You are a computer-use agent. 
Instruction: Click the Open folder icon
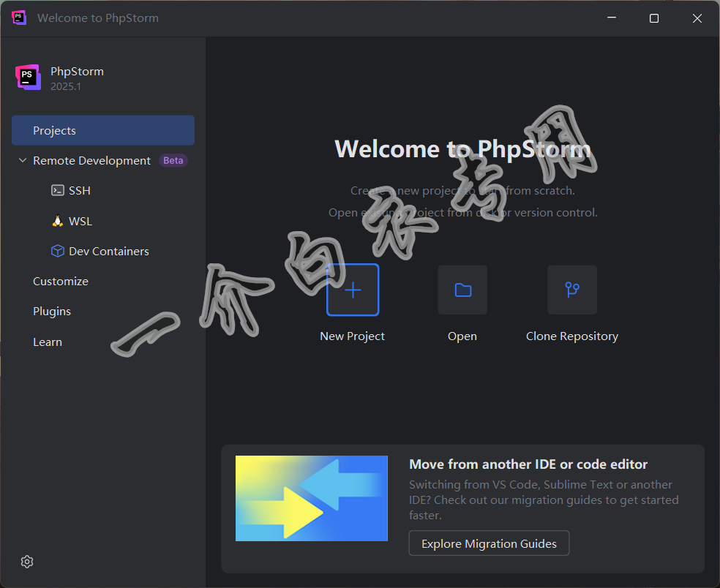pyautogui.click(x=462, y=290)
